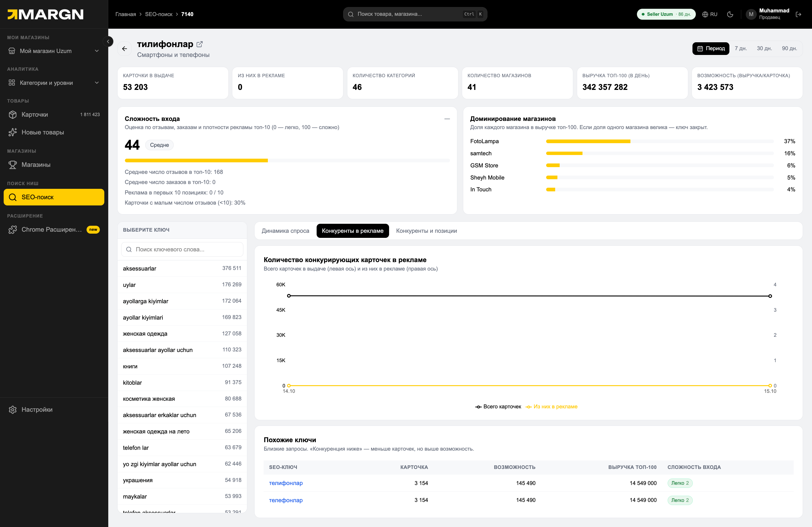Toggle dark mode moon icon
This screenshot has height=527, width=812.
730,14
